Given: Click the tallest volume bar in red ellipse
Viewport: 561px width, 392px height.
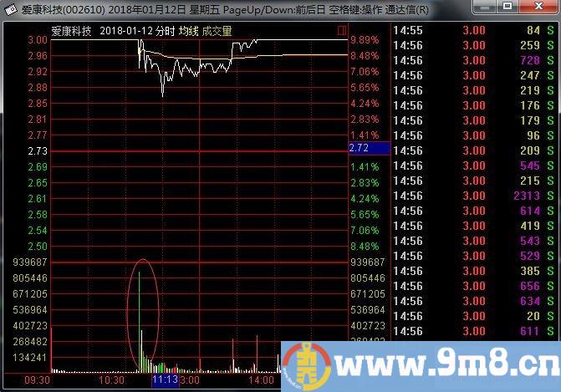Looking at the screenshot, I should 140,318.
